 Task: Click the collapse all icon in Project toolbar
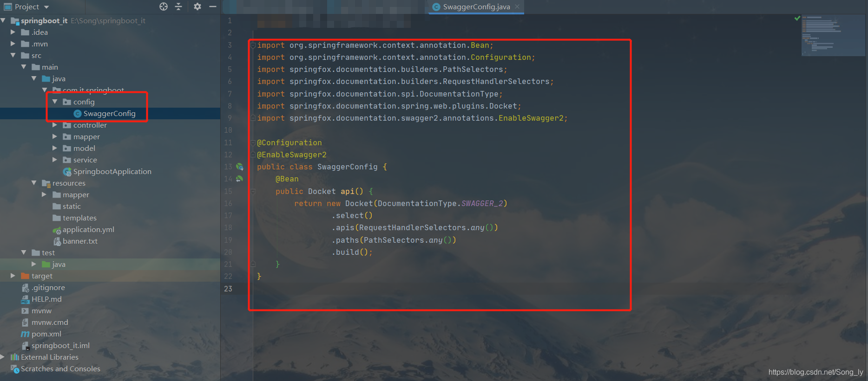pyautogui.click(x=178, y=6)
